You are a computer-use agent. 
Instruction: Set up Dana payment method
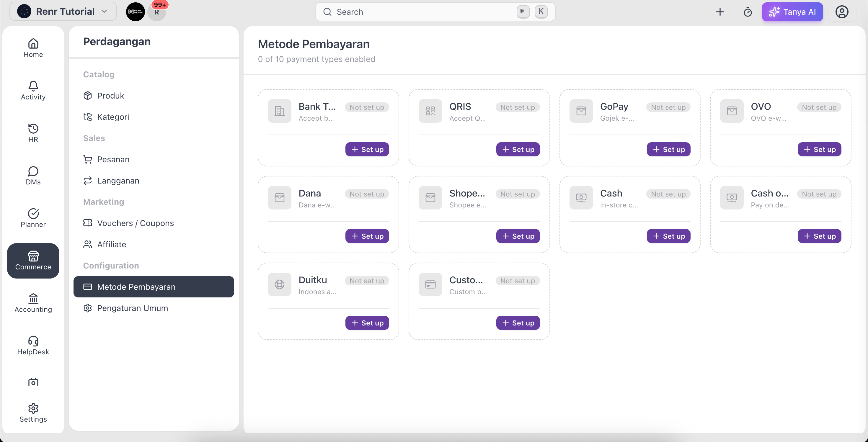click(367, 236)
